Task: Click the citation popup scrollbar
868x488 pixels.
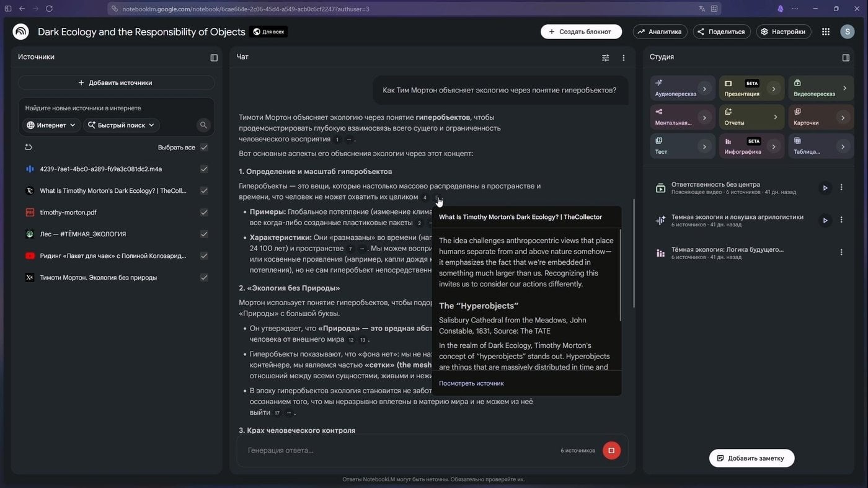Action: (x=620, y=275)
